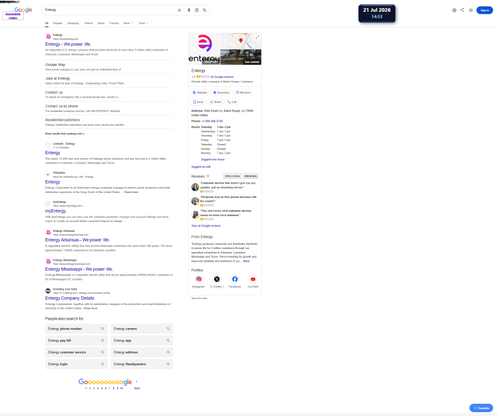This screenshot has height=416, width=500.
Task: Click the Directions button in knowledge panel
Action: [x=221, y=92]
